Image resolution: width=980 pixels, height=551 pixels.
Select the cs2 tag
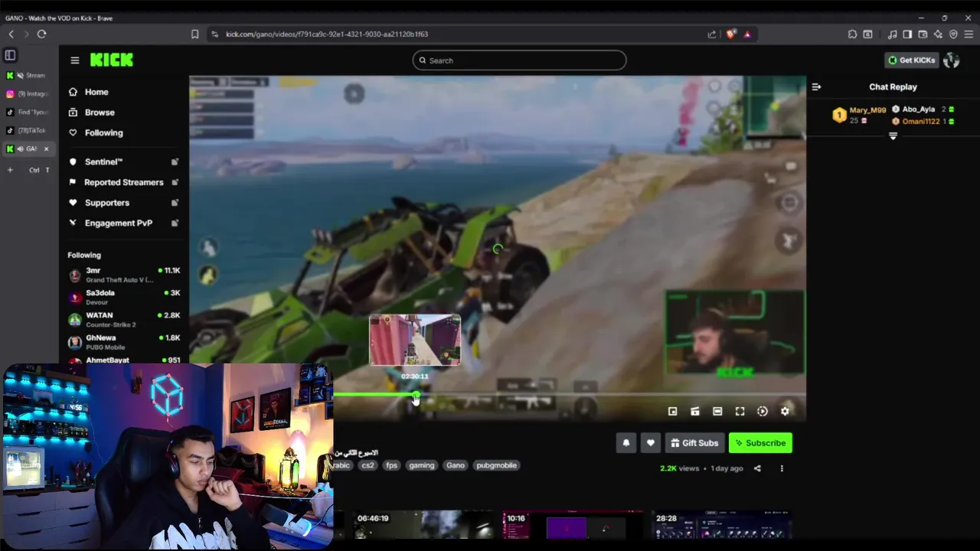click(368, 465)
